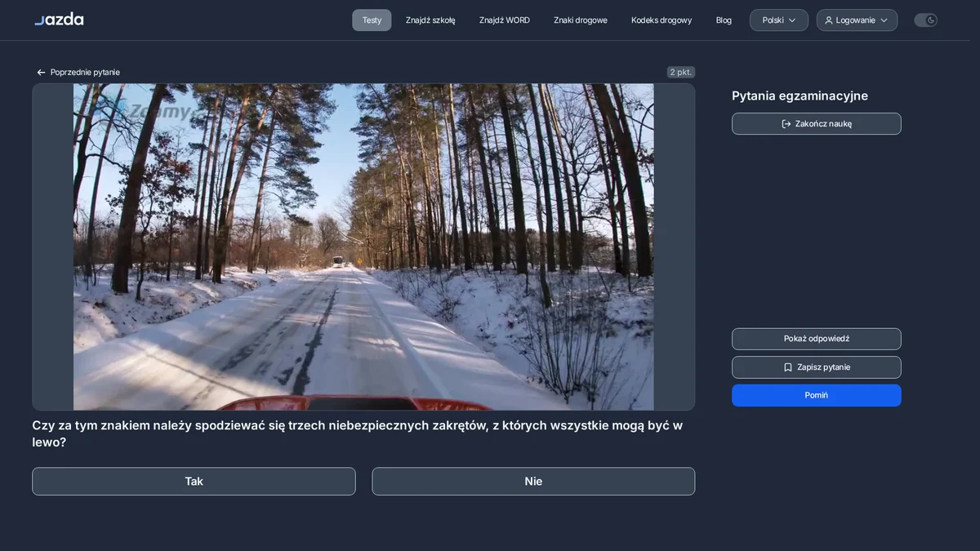The width and height of the screenshot is (980, 551).
Task: Click the back arrow icon beside Poprzednie pytanie
Action: point(41,73)
